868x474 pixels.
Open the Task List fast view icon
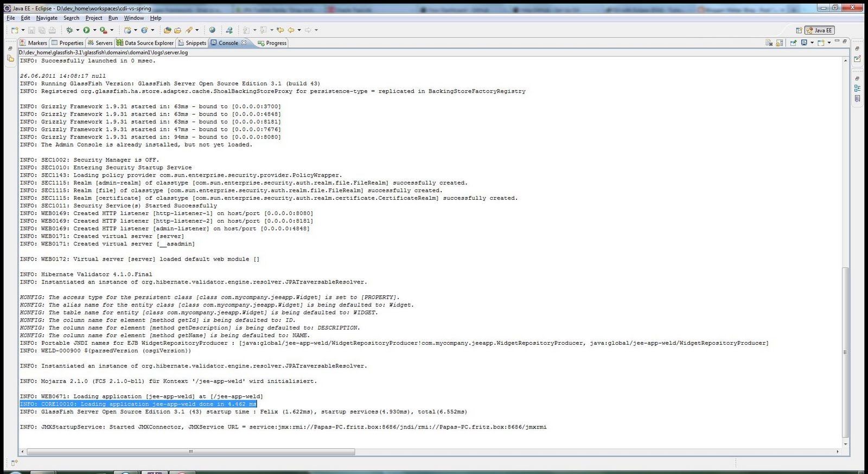coord(857,59)
